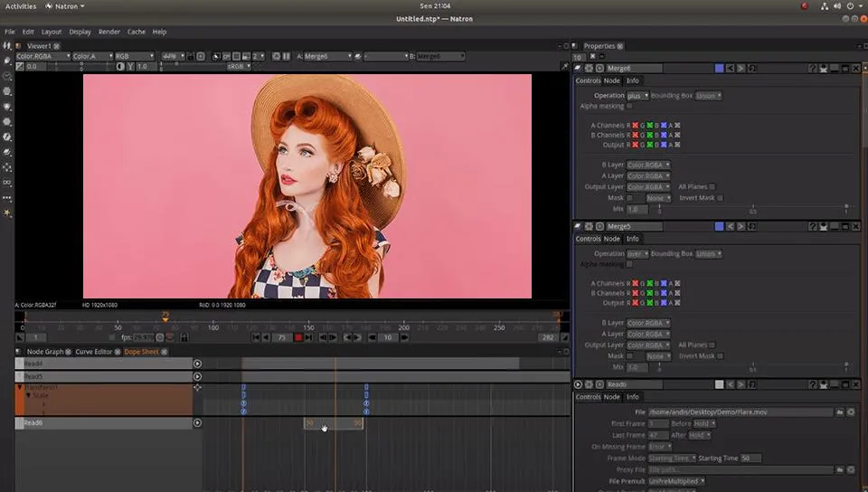
Task: Open the file browser for Read6 File
Action: 840,412
